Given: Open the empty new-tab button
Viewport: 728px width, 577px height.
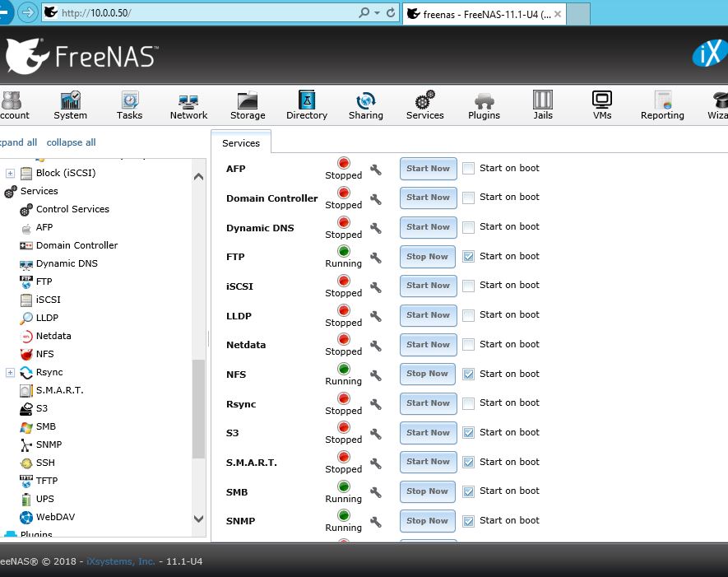Looking at the screenshot, I should (578, 14).
